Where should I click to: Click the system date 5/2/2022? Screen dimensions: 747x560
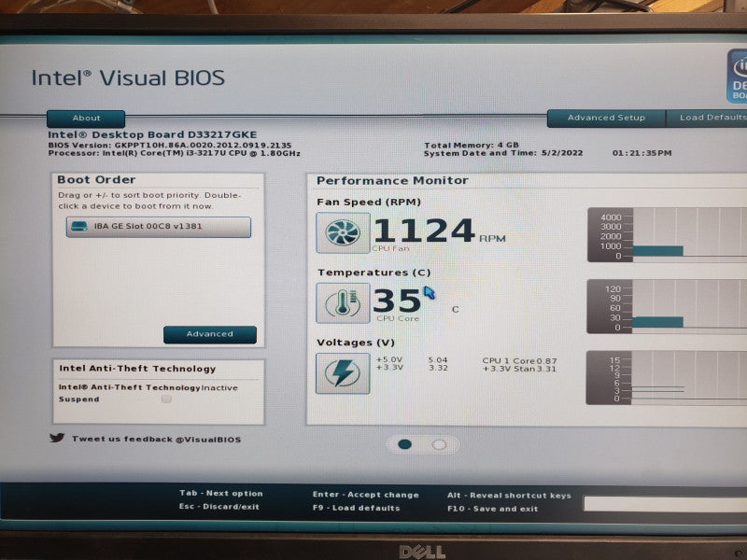pyautogui.click(x=562, y=153)
